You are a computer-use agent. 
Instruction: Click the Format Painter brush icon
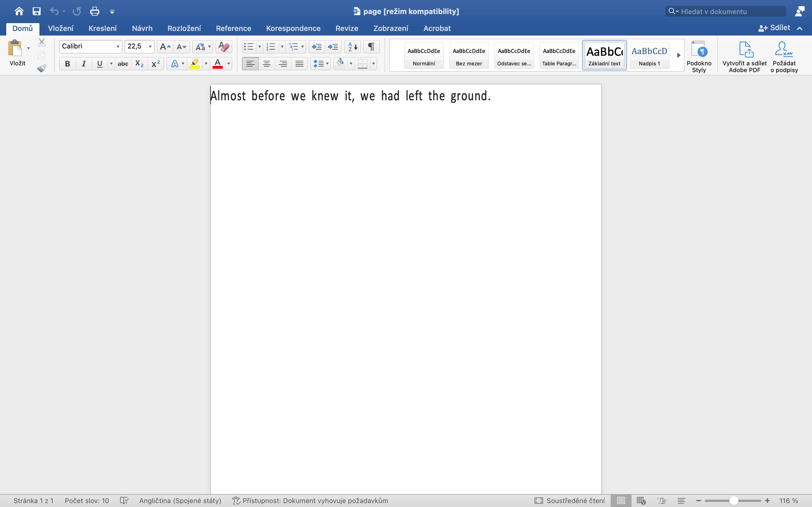(x=42, y=68)
